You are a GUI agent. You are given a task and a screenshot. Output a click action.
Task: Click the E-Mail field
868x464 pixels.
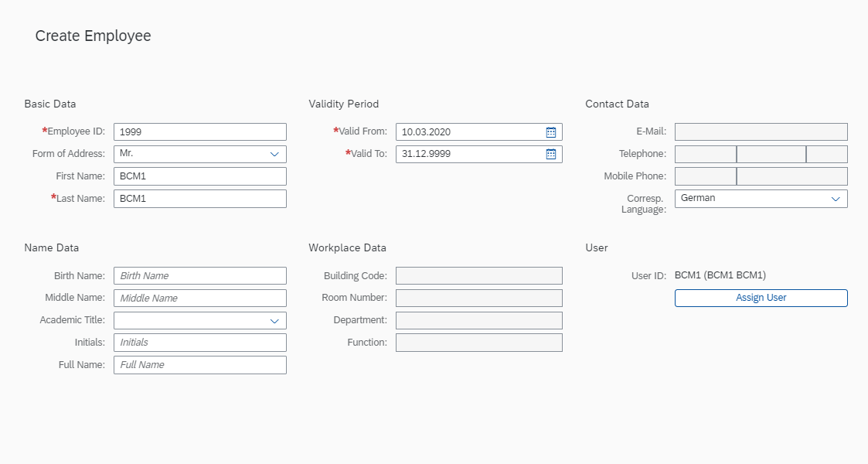pyautogui.click(x=761, y=132)
